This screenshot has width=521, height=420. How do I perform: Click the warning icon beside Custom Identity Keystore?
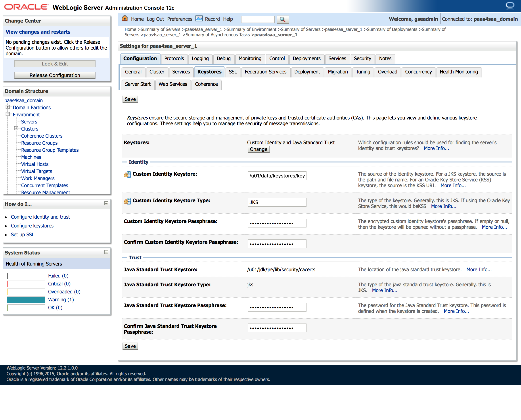click(x=127, y=174)
